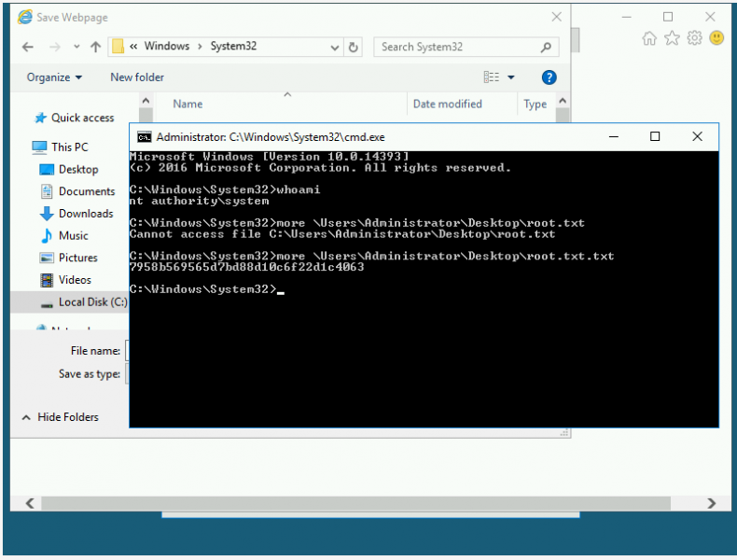Open the Organize menu
This screenshot has height=560, width=737.
54,77
